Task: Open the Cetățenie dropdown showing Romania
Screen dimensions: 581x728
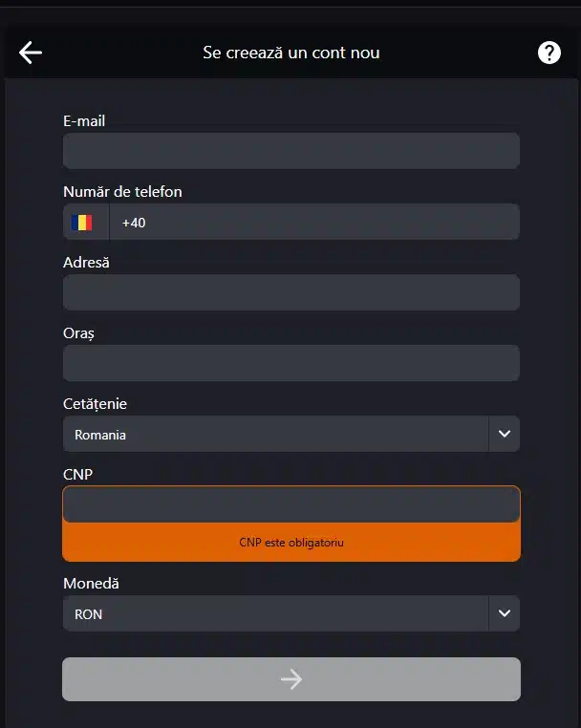Action: 291,434
